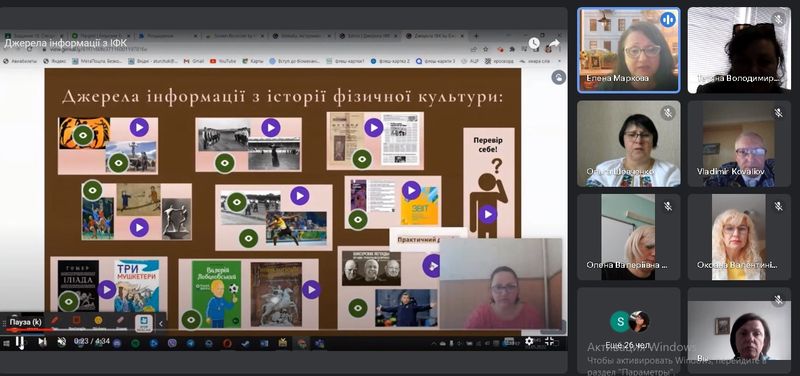Click the purple play button on ЗВІТ card
Viewport: 800px width, 376px height.
[411, 190]
